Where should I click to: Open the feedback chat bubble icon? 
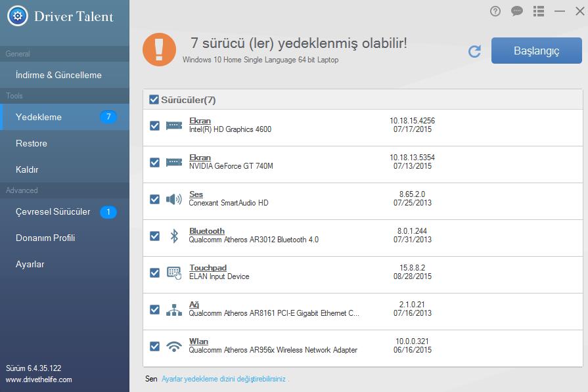coord(517,11)
